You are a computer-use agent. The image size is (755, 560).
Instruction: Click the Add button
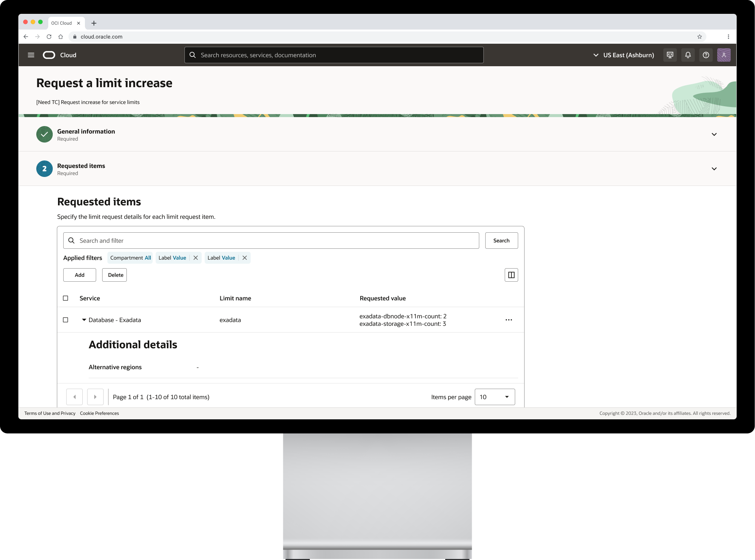79,275
